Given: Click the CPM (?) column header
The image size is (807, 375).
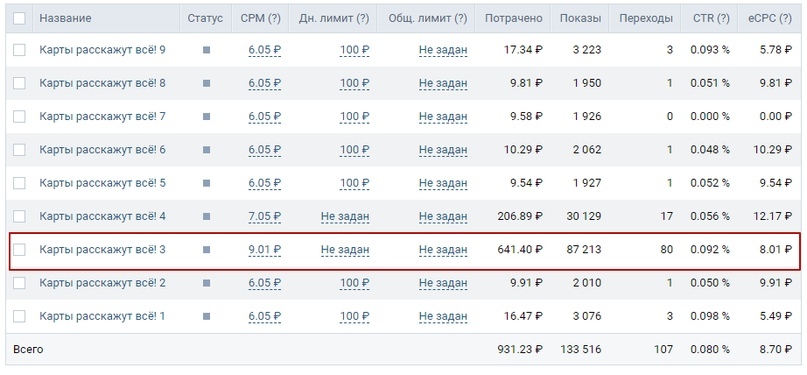Looking at the screenshot, I should point(260,19).
